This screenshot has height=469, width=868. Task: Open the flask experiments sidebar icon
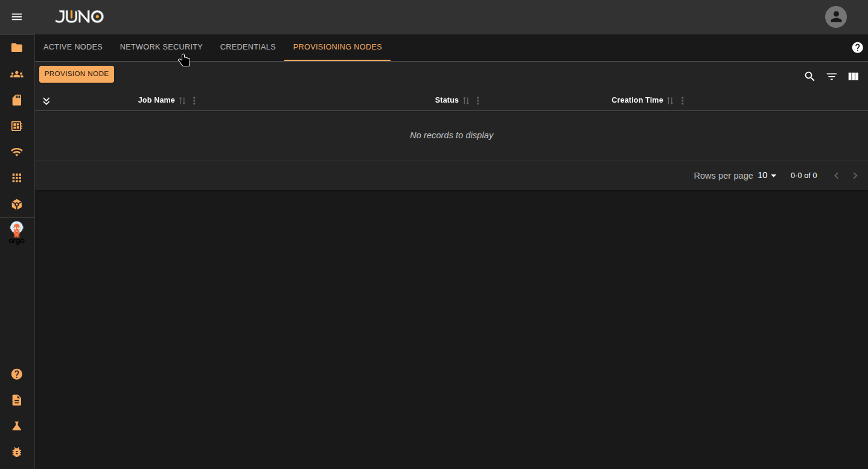(17, 426)
